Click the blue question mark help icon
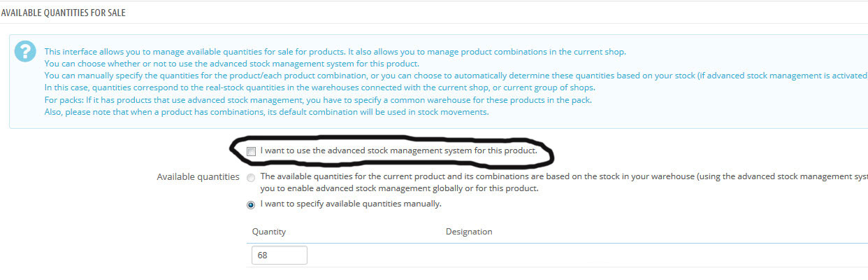Screen dimensions: 868x280 (25, 52)
